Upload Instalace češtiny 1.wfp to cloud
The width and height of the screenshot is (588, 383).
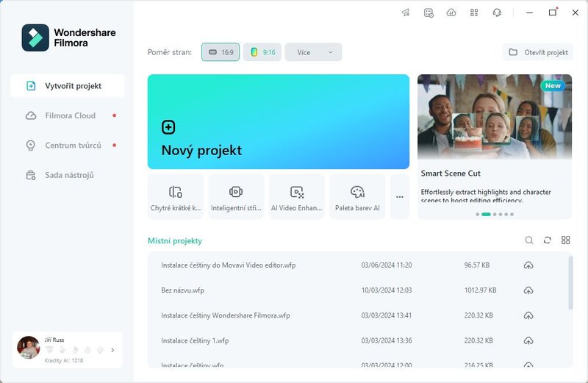(x=528, y=340)
